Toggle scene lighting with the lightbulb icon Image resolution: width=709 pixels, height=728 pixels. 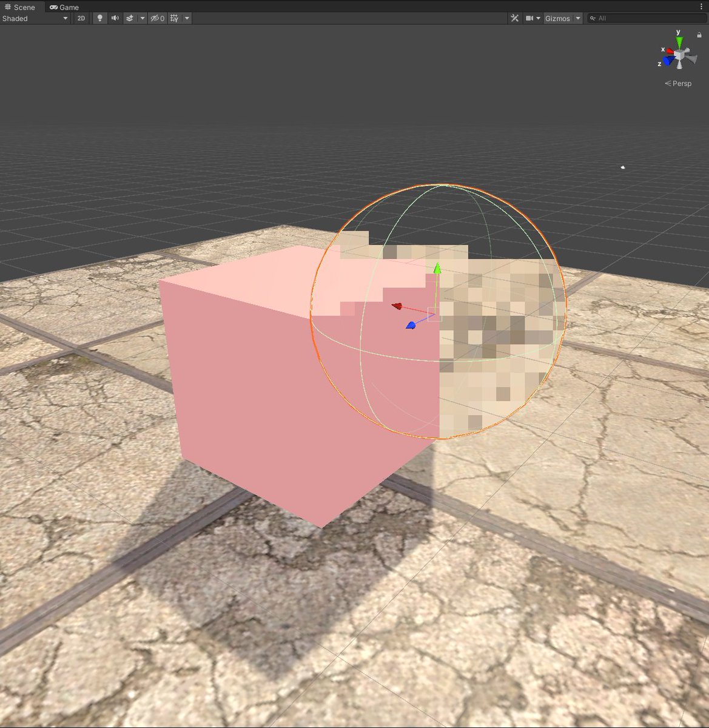click(x=99, y=18)
